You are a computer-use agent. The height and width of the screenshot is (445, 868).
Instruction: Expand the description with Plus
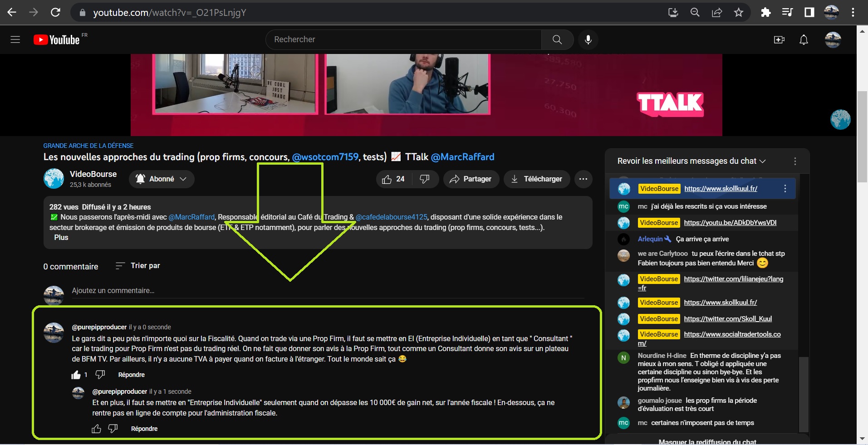tap(61, 237)
